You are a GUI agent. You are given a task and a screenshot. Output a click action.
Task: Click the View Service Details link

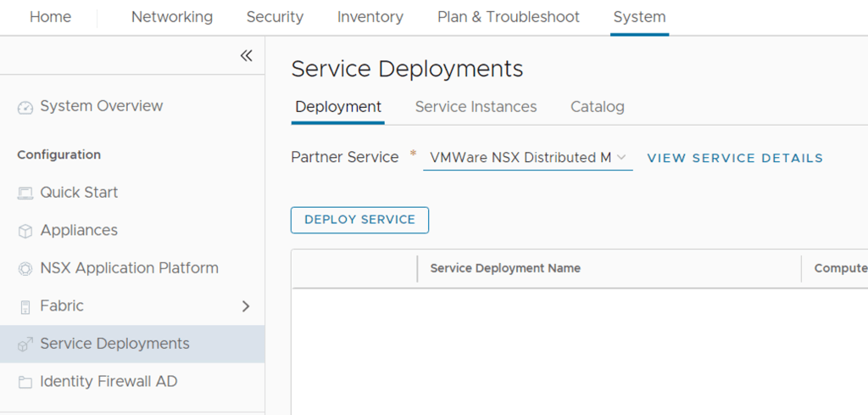(x=735, y=158)
